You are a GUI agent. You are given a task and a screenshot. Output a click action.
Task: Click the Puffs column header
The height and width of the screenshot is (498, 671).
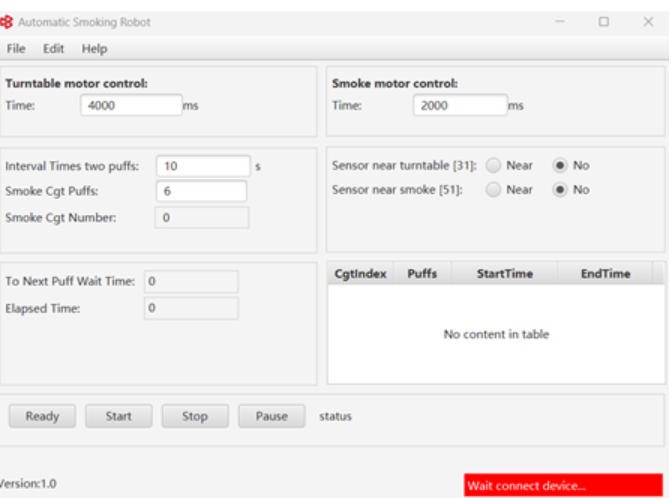pyautogui.click(x=422, y=273)
